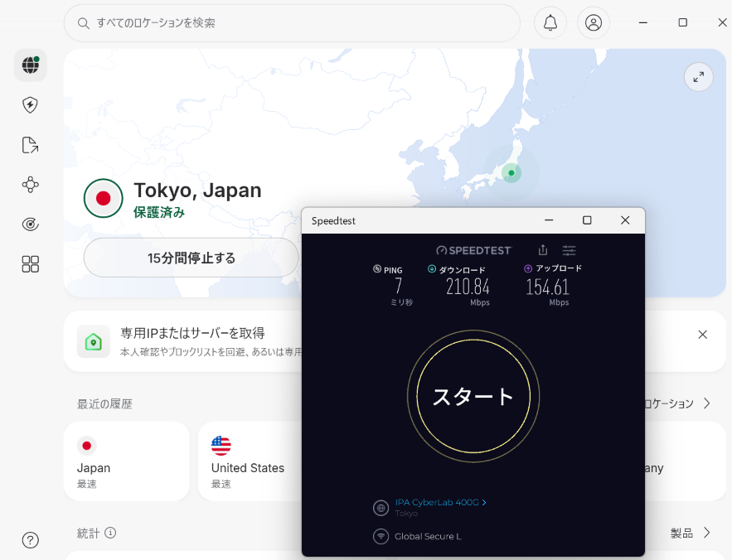
Task: Click the United States flag icon
Action: coord(221,446)
